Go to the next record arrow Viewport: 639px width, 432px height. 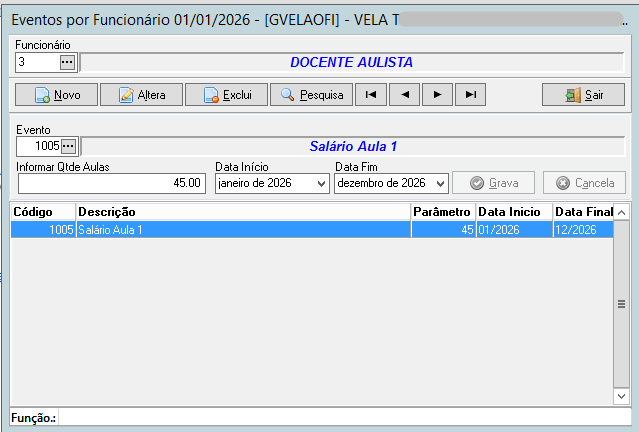coord(437,95)
